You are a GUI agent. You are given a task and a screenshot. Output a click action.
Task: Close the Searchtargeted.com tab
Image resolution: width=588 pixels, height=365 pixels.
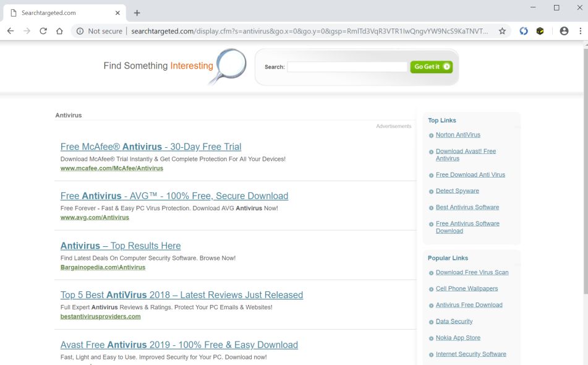[x=117, y=13]
